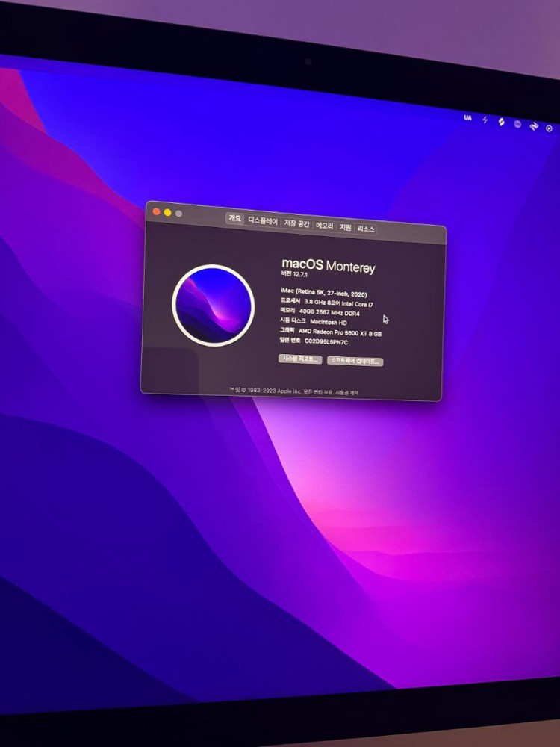
Task: Click the 40GB 2667 MHz DDR4 text
Action: pos(329,312)
